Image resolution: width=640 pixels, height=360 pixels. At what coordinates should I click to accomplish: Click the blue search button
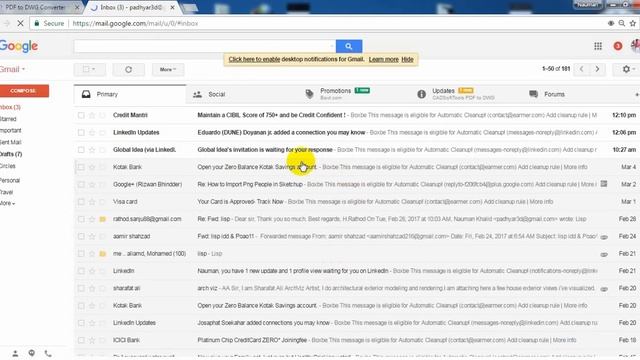tap(349, 46)
